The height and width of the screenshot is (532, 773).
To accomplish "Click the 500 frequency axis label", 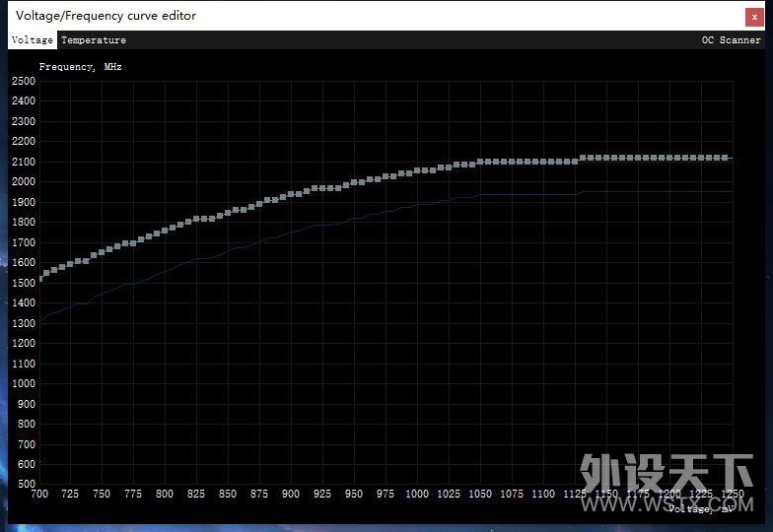I will (27, 484).
